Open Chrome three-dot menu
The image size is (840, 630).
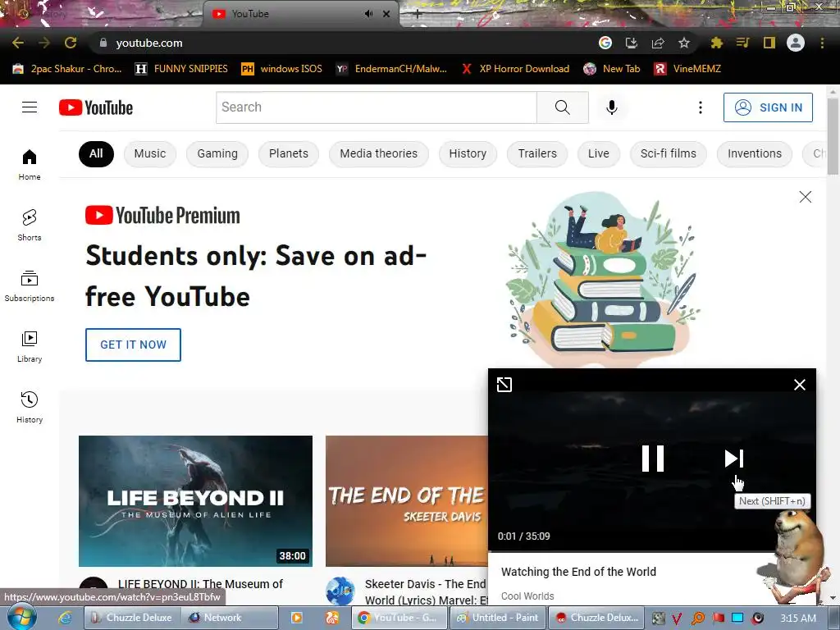click(822, 43)
